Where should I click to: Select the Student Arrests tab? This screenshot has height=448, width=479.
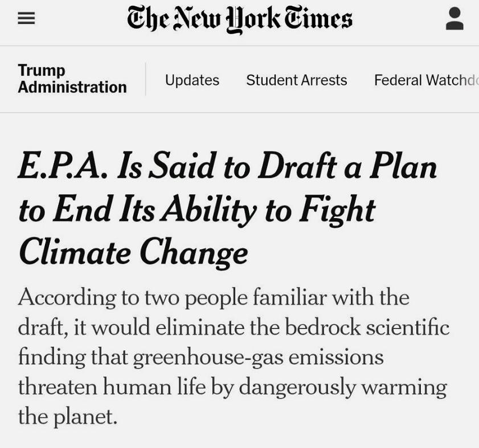tap(297, 80)
